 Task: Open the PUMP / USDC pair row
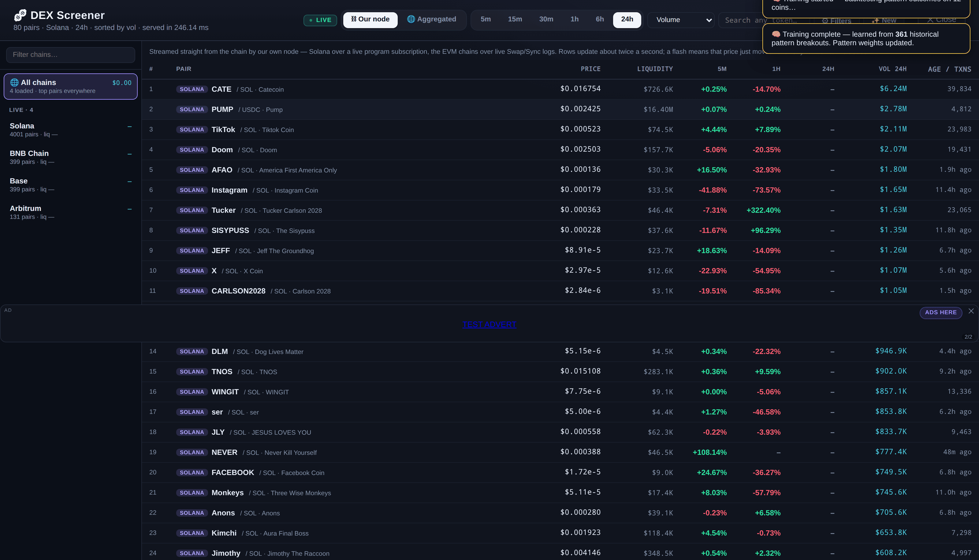coord(560,109)
